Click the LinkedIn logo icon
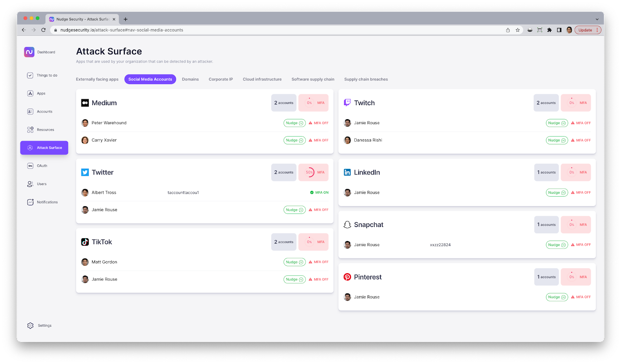Image resolution: width=621 pixels, height=364 pixels. 347,172
